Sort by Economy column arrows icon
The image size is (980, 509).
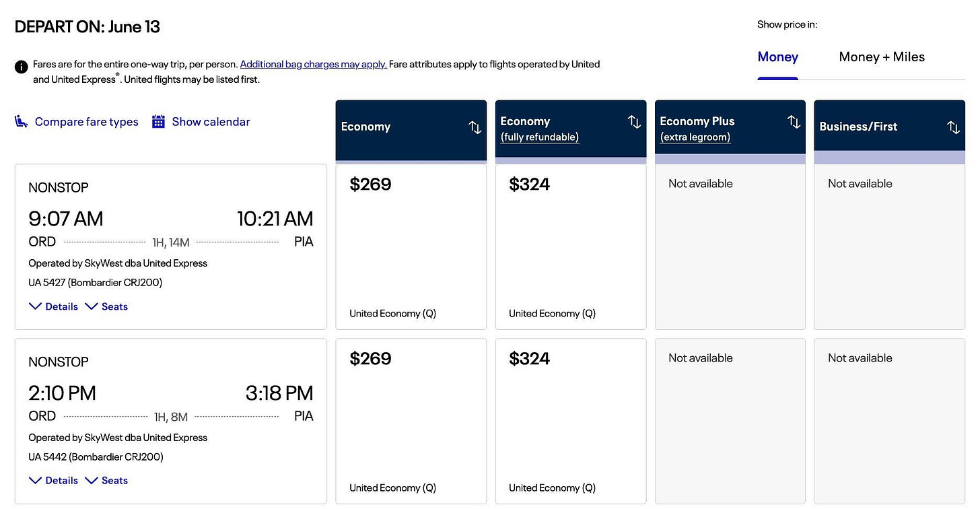point(475,127)
